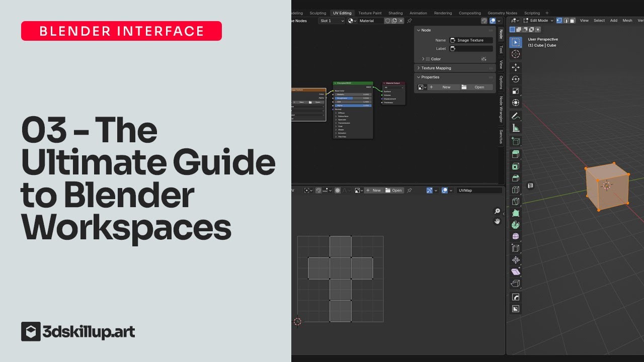Select the Scale tool in 3D viewport
The height and width of the screenshot is (362, 644).
[x=515, y=91]
